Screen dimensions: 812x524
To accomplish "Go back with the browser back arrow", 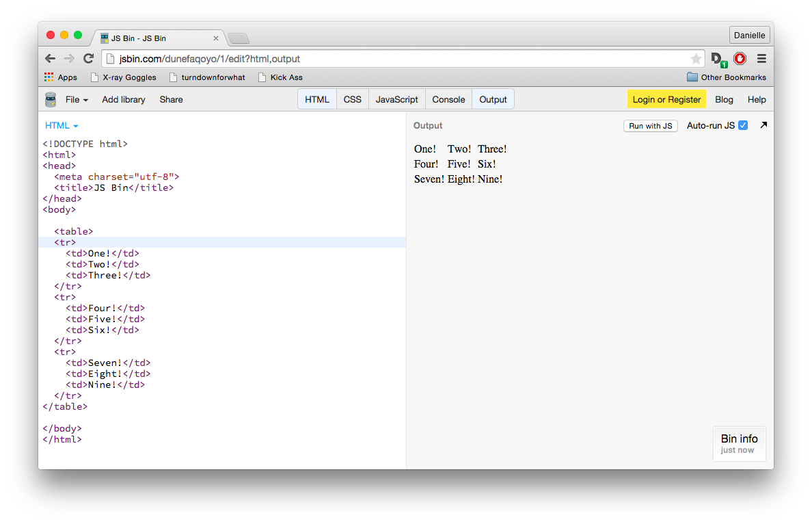I will [50, 59].
